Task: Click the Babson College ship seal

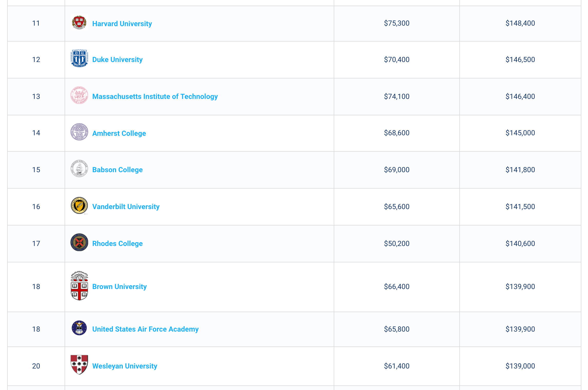Action: (79, 169)
